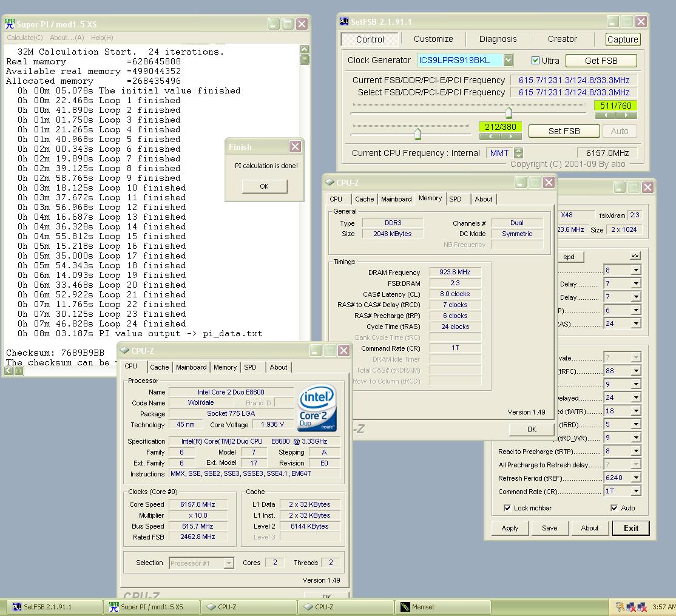
Task: Open Memset tRFC dropdown showing 88
Action: coord(636,371)
